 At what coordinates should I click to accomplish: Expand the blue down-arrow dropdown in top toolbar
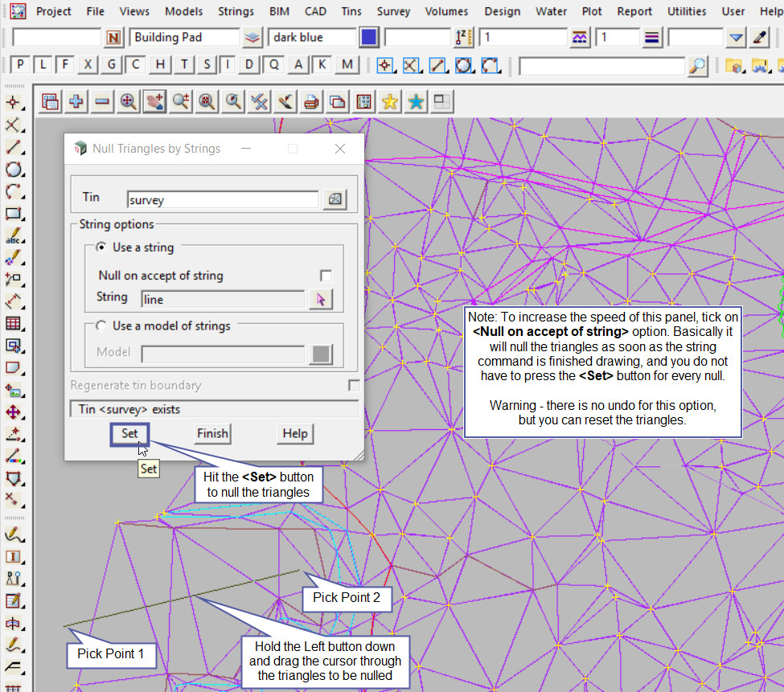tap(737, 38)
